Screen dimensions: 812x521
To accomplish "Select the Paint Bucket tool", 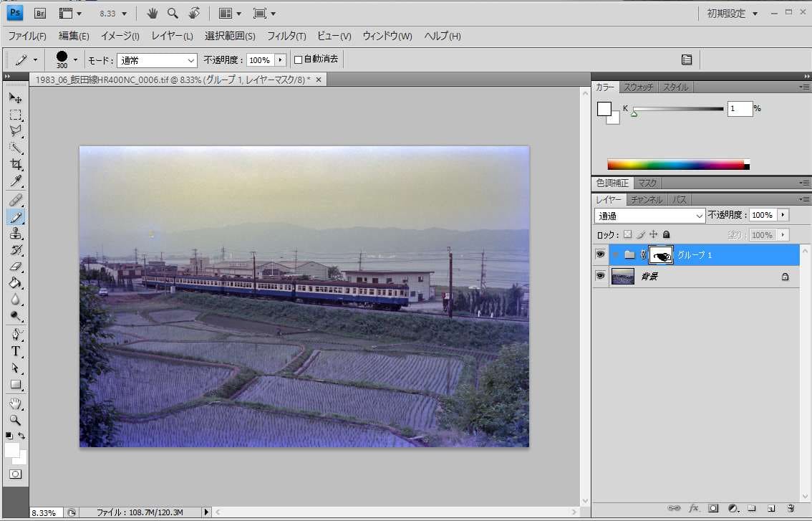I will [15, 283].
